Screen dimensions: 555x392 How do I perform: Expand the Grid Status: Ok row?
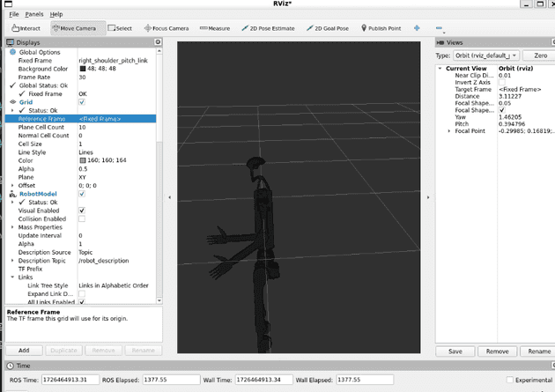[12, 110]
